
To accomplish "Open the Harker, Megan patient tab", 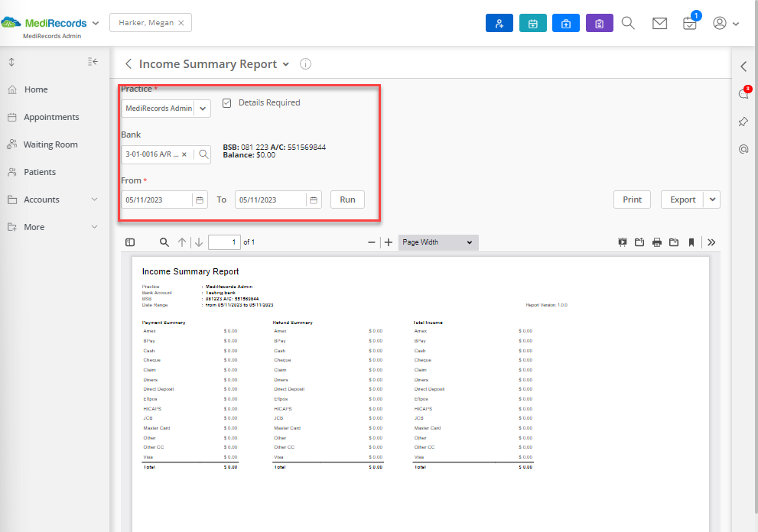I will pos(146,23).
